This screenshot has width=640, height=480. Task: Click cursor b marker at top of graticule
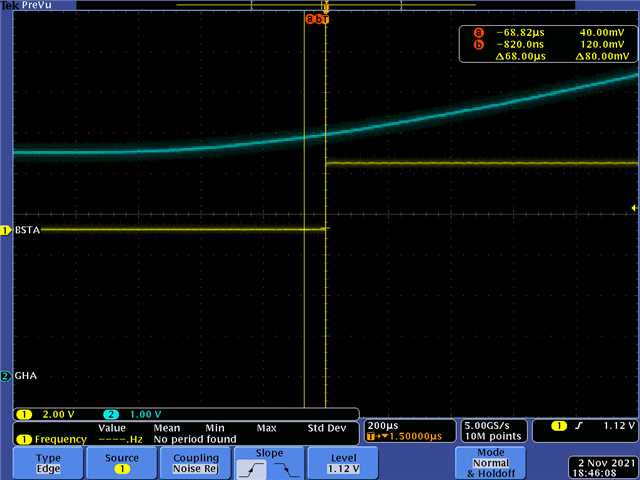pyautogui.click(x=318, y=19)
